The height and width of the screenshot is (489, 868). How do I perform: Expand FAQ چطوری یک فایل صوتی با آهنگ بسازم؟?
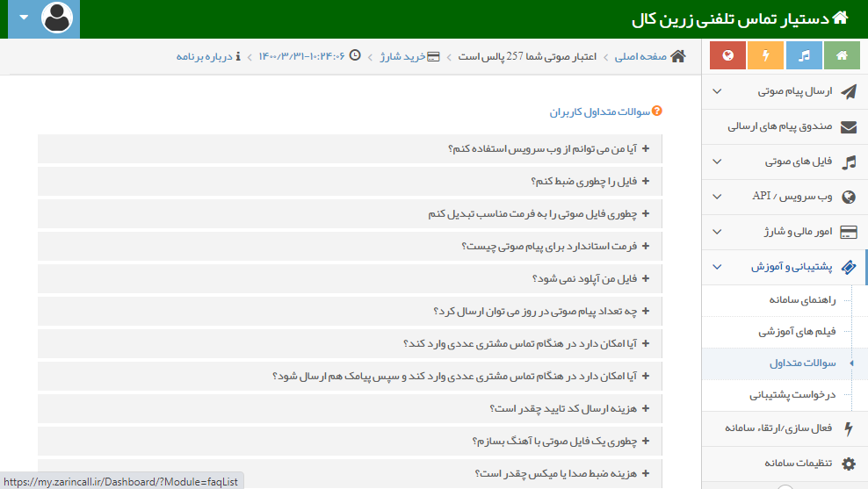tap(350, 442)
